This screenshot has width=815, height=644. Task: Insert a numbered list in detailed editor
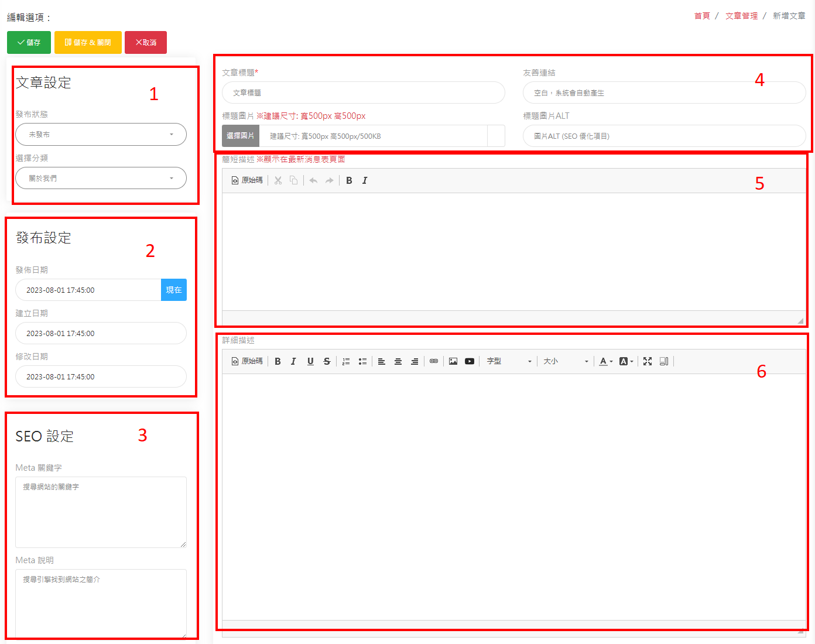(x=346, y=361)
